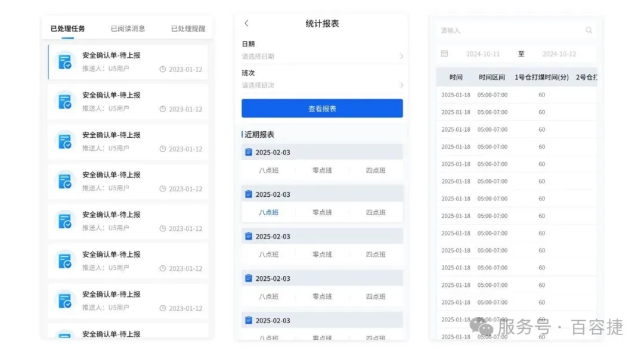Click the clipboard icon on the third 近期报表 date row
Screen dimensions: 644x353
249,236
